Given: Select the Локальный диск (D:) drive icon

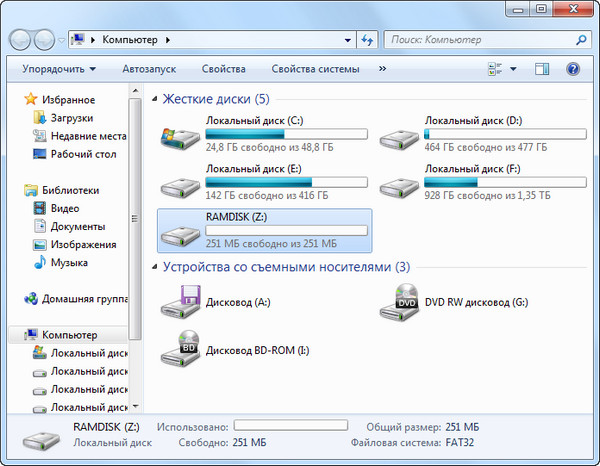Looking at the screenshot, I should coord(400,135).
